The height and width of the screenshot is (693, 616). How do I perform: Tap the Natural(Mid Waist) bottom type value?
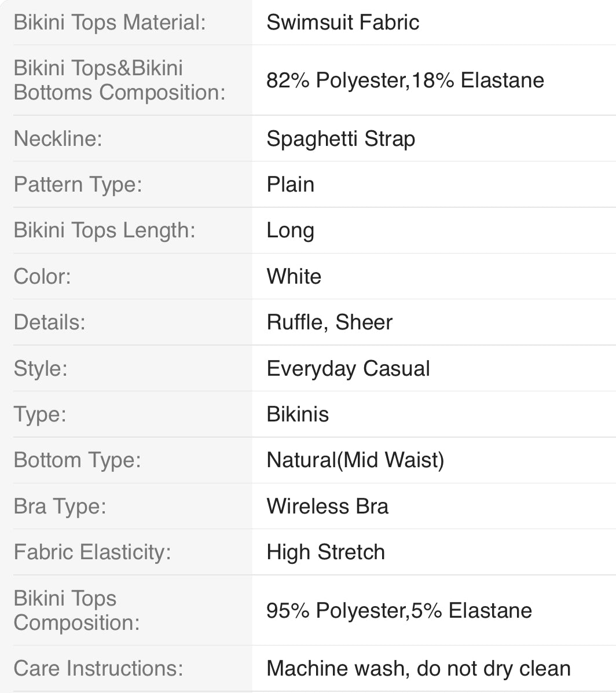click(x=355, y=460)
